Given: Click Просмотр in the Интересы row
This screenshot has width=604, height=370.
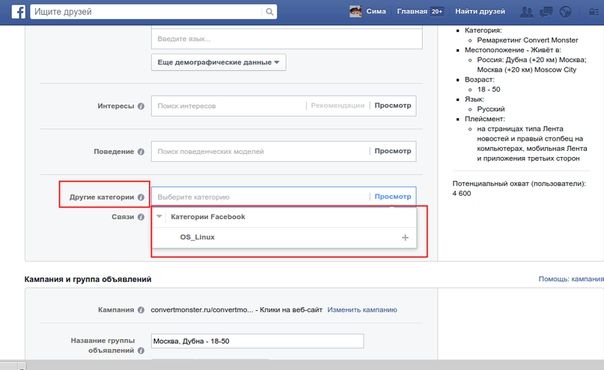Looking at the screenshot, I should tap(393, 105).
